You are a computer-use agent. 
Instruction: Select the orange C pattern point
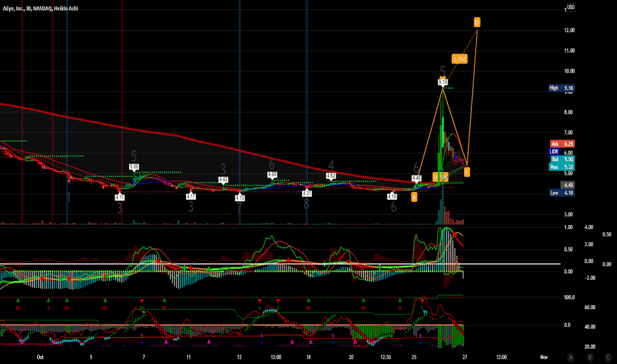pos(467,172)
